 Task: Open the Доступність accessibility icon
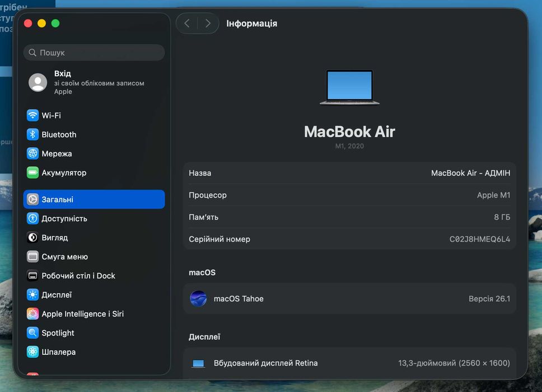click(32, 218)
